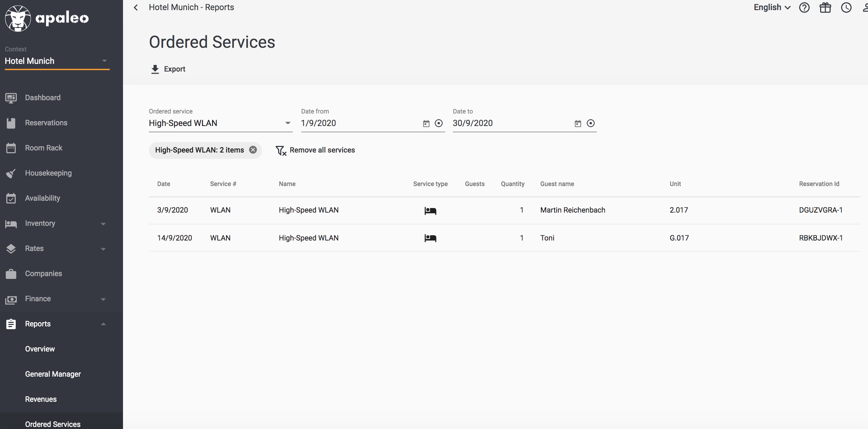The image size is (868, 429).
Task: Open calendar picker for Date to
Action: pyautogui.click(x=578, y=124)
